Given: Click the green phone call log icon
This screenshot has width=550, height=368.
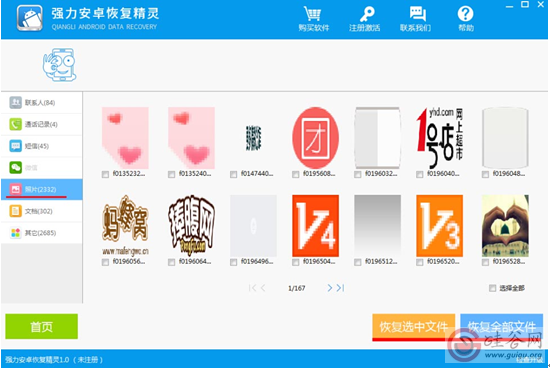Looking at the screenshot, I should (15, 124).
